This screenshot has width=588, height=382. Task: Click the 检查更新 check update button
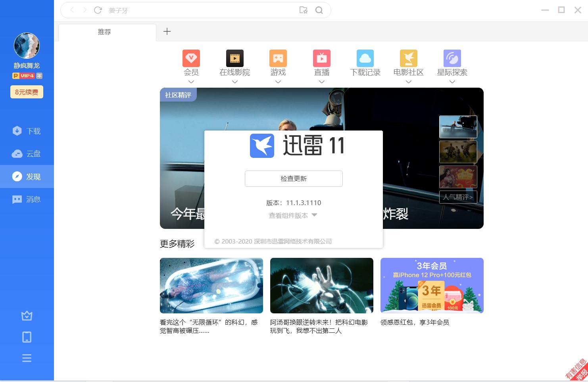point(294,179)
